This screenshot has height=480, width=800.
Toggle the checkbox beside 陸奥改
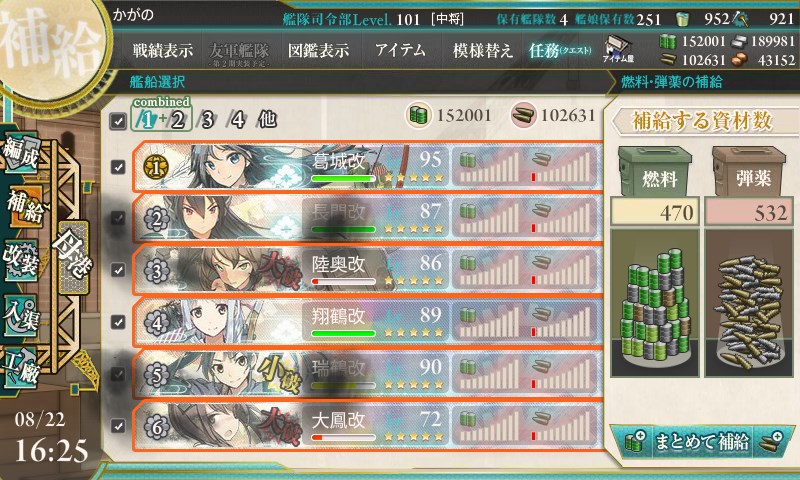tap(118, 270)
